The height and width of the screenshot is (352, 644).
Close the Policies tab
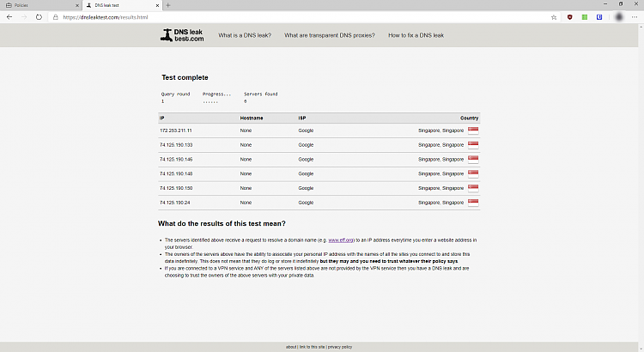tap(76, 5)
